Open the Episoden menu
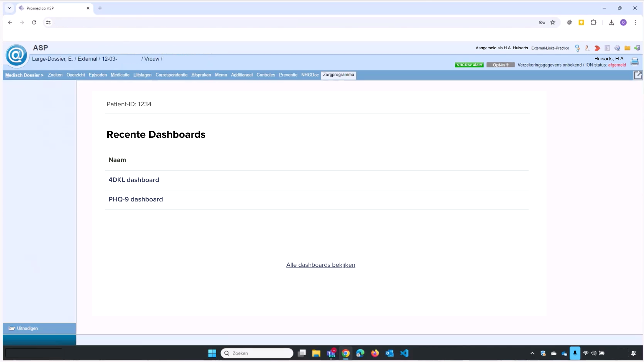Viewport: 644px width, 362px height. 98,75
